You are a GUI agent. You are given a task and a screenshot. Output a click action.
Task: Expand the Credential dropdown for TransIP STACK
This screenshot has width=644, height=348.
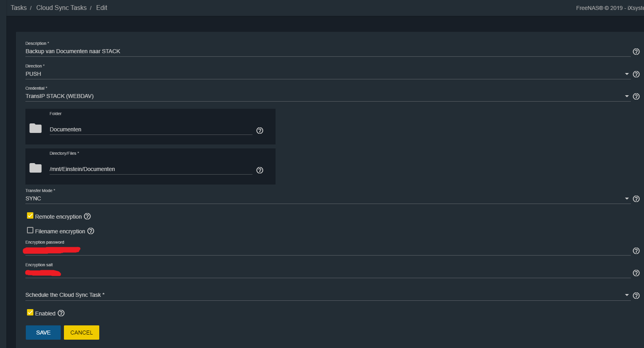pyautogui.click(x=326, y=96)
